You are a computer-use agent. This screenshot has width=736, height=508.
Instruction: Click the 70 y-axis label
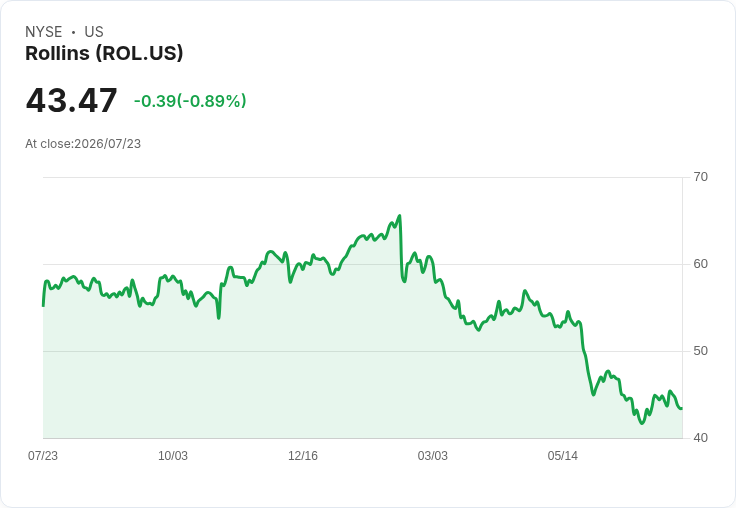(700, 177)
